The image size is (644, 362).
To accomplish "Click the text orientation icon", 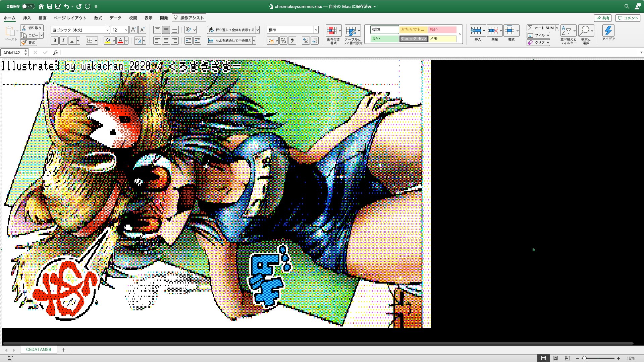I will tap(189, 30).
